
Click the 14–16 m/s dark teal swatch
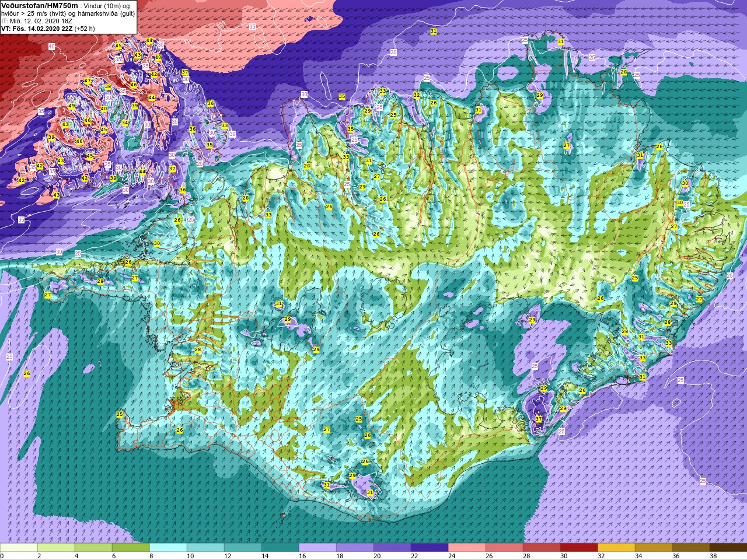pos(280,548)
